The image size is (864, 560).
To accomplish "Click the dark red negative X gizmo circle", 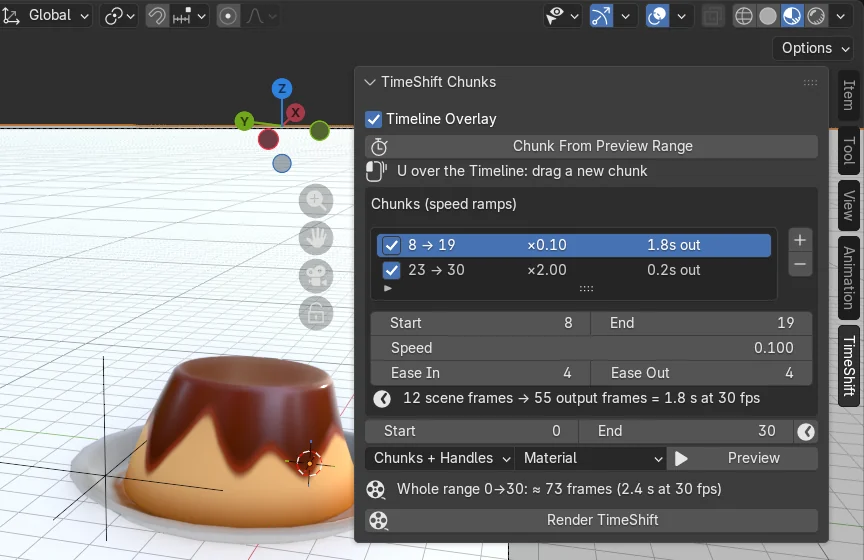I will pos(268,139).
